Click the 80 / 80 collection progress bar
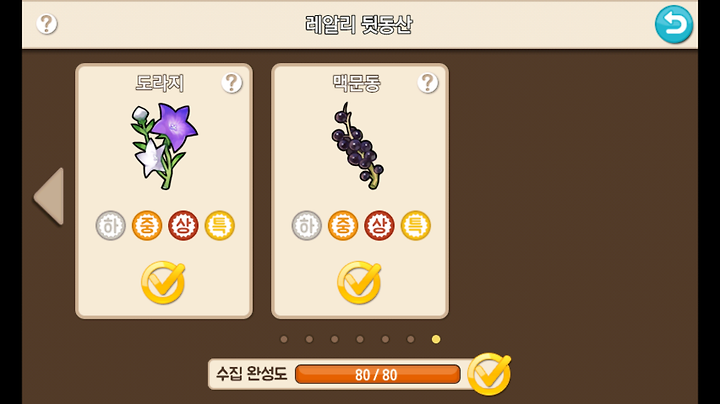The width and height of the screenshot is (720, 404). coord(377,374)
